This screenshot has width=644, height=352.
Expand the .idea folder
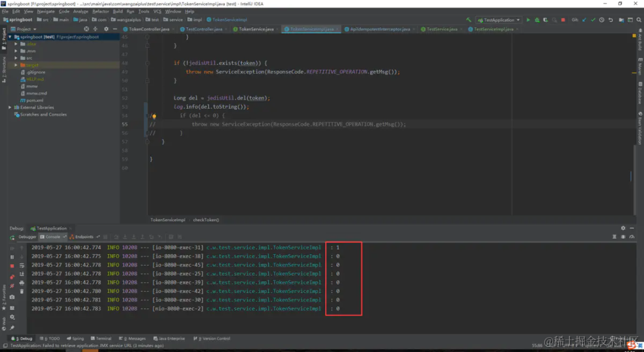coord(16,44)
